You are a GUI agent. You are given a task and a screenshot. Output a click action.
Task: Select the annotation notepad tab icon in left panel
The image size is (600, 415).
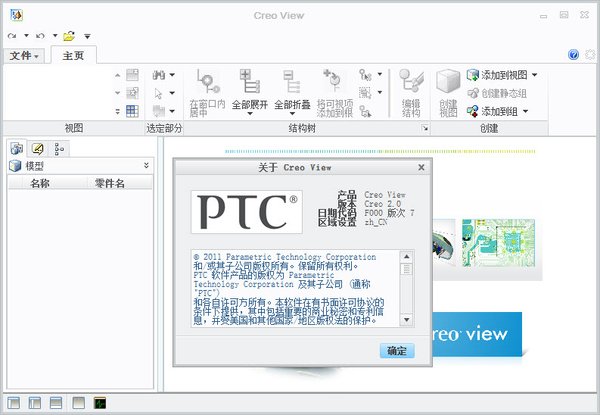38,148
